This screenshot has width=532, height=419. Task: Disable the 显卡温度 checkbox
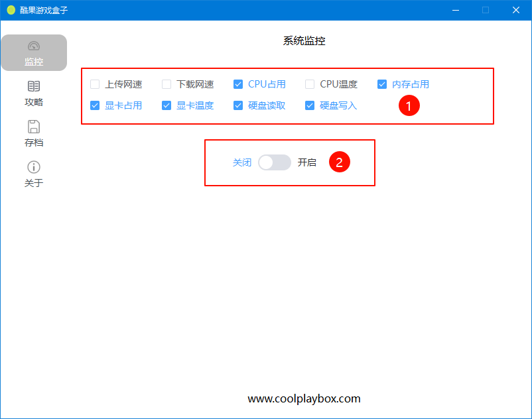point(166,105)
